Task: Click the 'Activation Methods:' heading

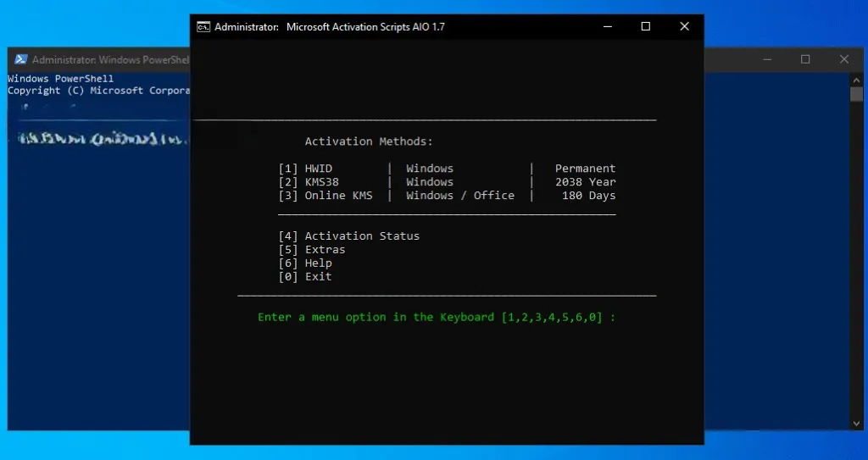Action: point(369,141)
